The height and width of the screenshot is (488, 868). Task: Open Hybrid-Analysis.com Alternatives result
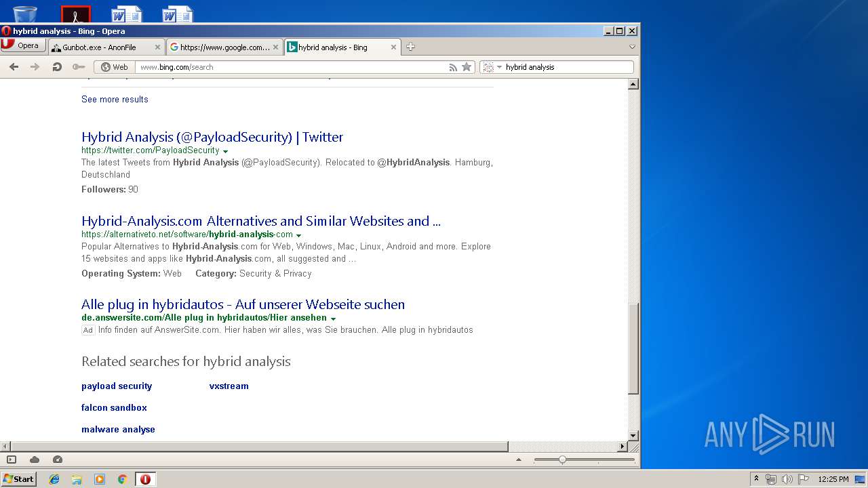point(261,221)
